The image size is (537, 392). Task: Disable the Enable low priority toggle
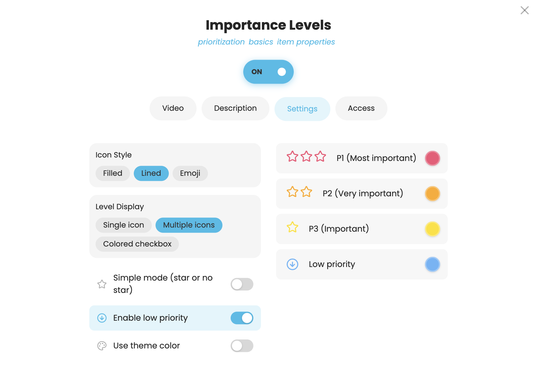(x=242, y=318)
